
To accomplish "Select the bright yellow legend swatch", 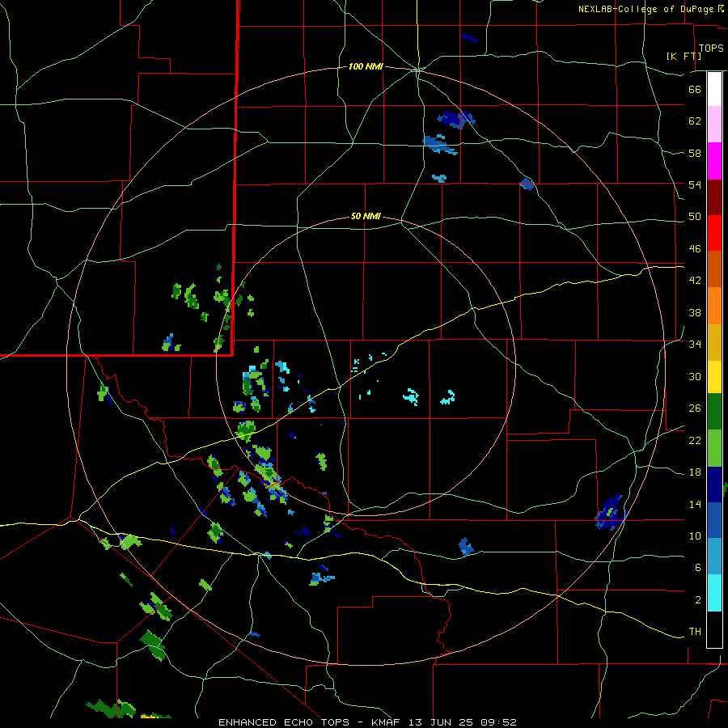I will [714, 377].
